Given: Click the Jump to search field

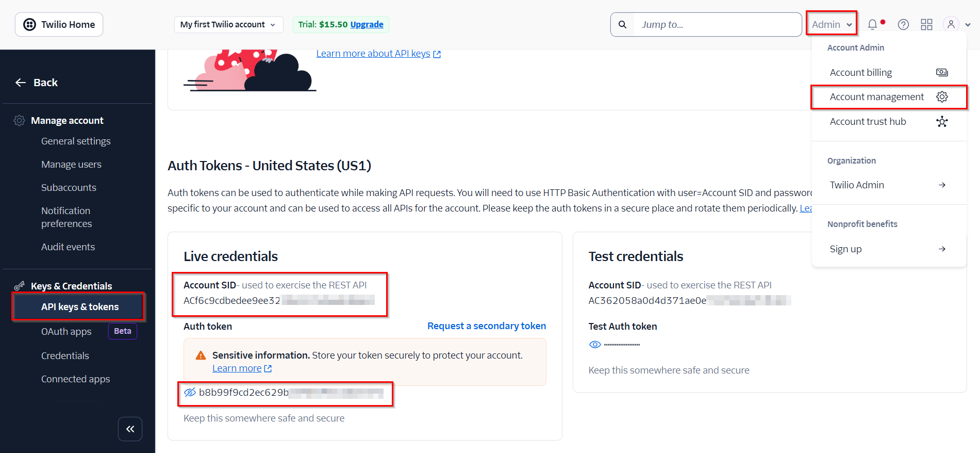Looking at the screenshot, I should pos(717,24).
